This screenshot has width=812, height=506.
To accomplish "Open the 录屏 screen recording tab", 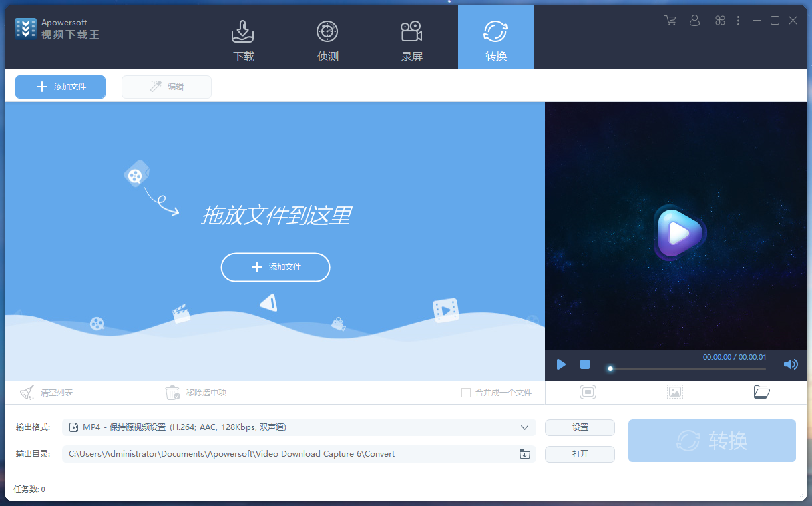I will pos(411,37).
